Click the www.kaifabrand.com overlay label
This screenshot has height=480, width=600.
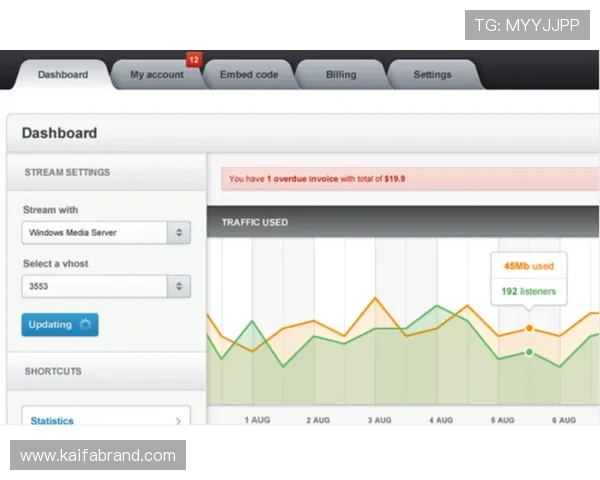point(98,456)
